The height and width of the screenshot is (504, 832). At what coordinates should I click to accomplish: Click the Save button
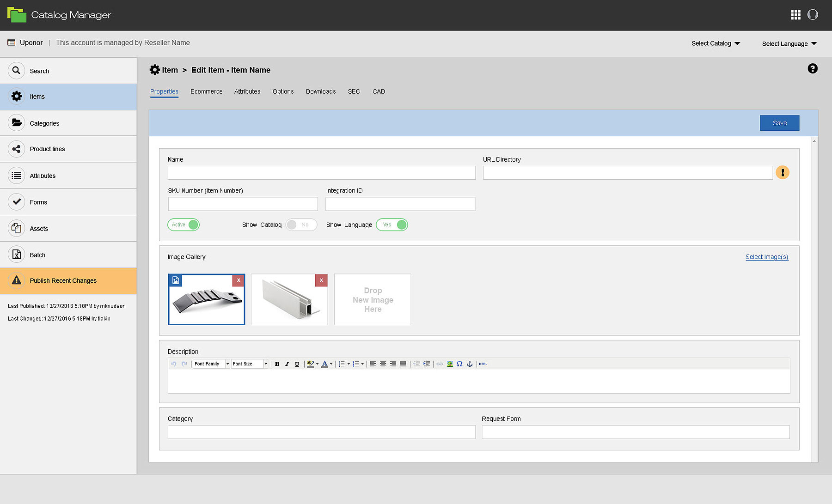point(779,123)
